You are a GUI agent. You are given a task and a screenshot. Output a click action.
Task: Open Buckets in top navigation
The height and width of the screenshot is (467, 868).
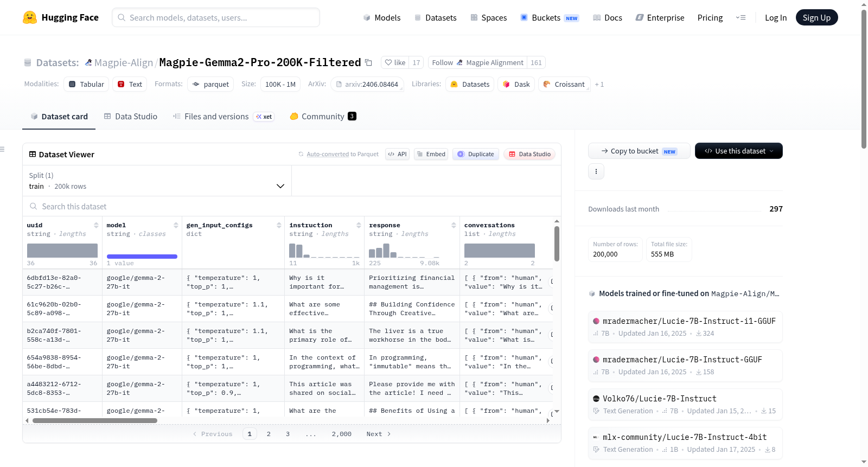pos(550,17)
